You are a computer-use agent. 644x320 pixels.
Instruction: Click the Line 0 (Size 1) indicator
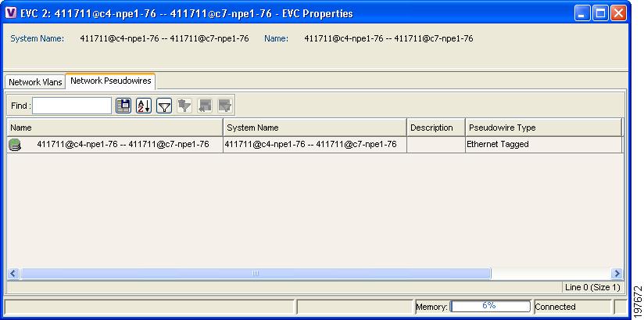592,287
